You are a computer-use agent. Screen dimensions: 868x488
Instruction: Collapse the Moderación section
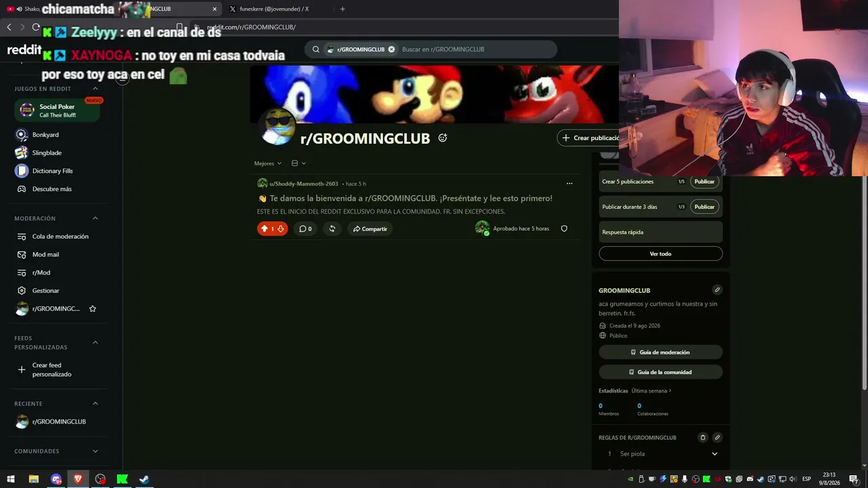(95, 218)
